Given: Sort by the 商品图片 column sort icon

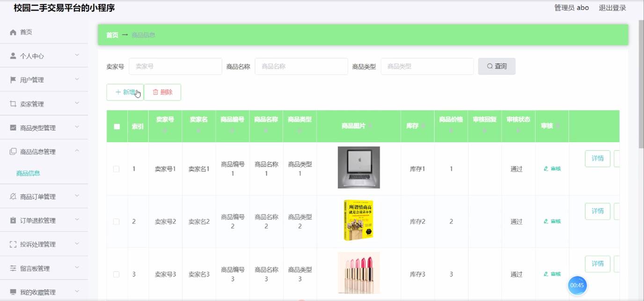Looking at the screenshot, I should pos(370,126).
